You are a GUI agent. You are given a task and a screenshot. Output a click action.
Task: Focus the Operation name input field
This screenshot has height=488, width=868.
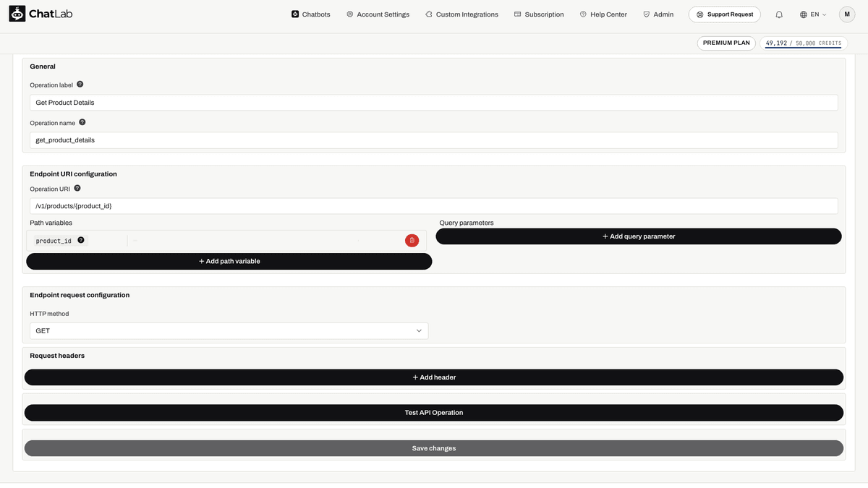[x=434, y=140]
